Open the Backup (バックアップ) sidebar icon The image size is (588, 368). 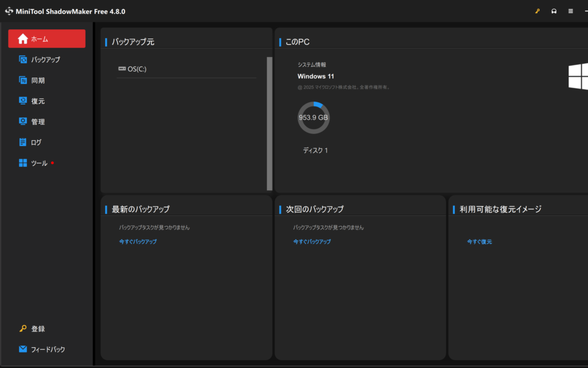pos(23,60)
